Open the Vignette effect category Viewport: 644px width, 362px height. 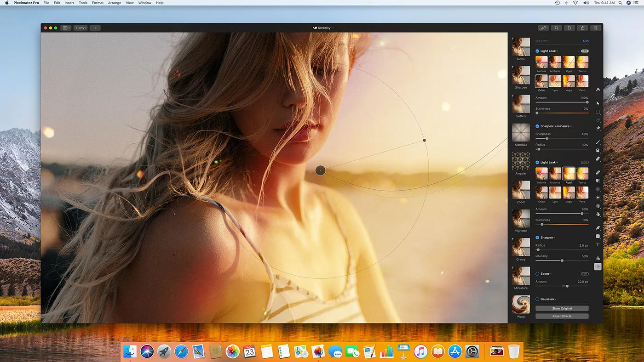(x=520, y=219)
